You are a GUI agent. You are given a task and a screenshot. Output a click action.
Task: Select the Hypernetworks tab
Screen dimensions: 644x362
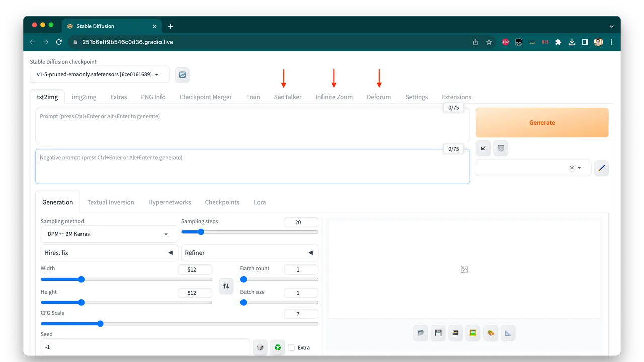tap(170, 202)
